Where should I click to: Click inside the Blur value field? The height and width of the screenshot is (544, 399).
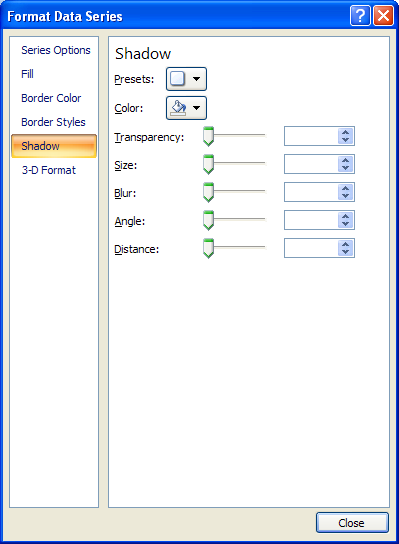[x=311, y=192]
